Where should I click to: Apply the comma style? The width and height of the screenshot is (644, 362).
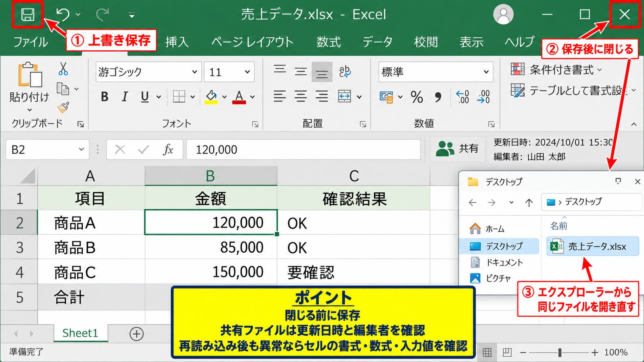pyautogui.click(x=438, y=97)
